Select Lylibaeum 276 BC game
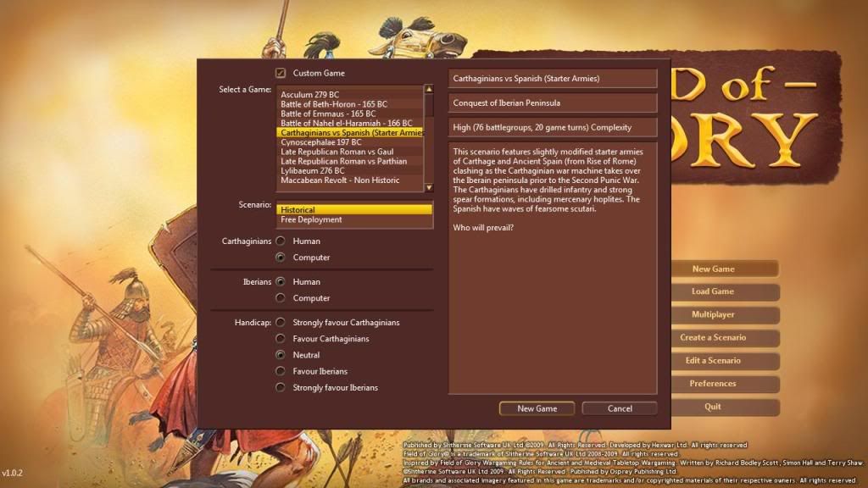The image size is (868, 488). (350, 170)
